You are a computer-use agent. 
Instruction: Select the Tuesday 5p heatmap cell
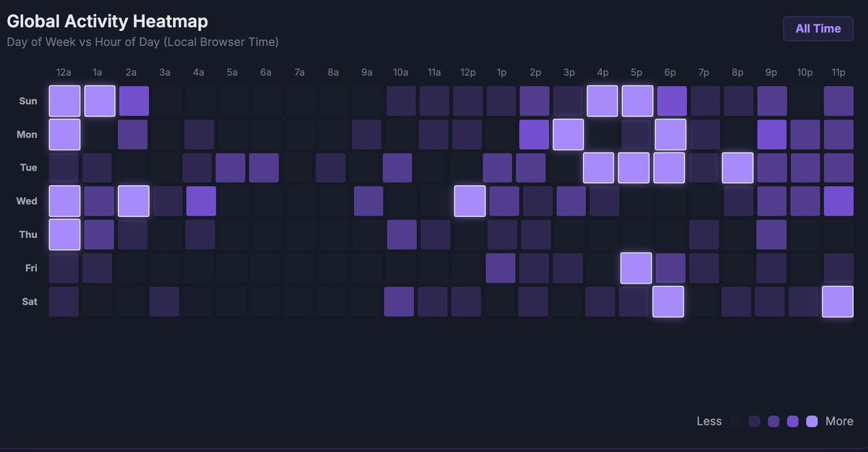coord(634,168)
